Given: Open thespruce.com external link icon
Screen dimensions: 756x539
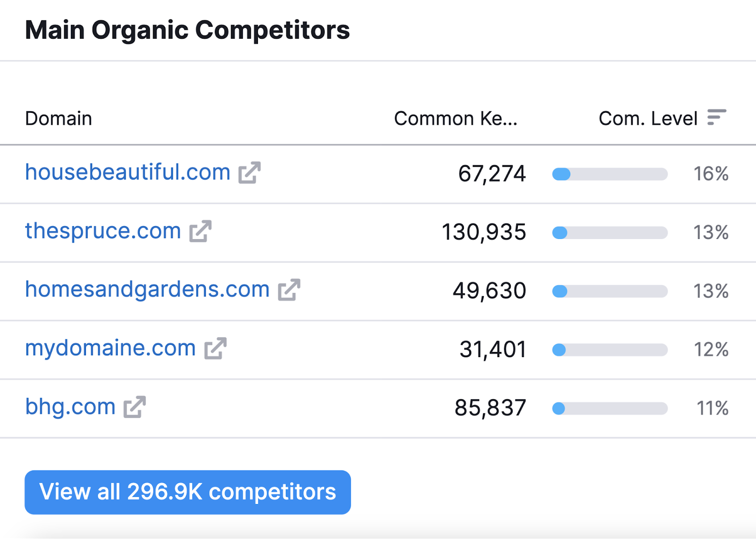Looking at the screenshot, I should click(x=200, y=231).
